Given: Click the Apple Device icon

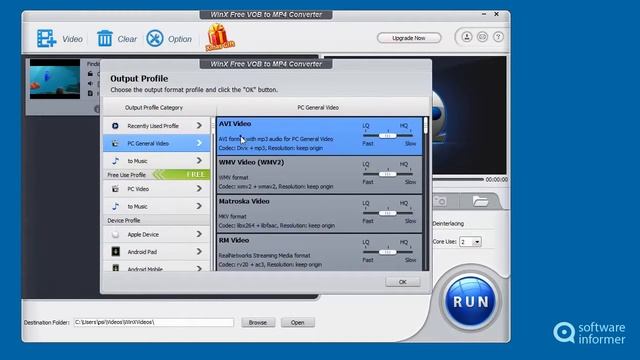Looking at the screenshot, I should [x=116, y=234].
